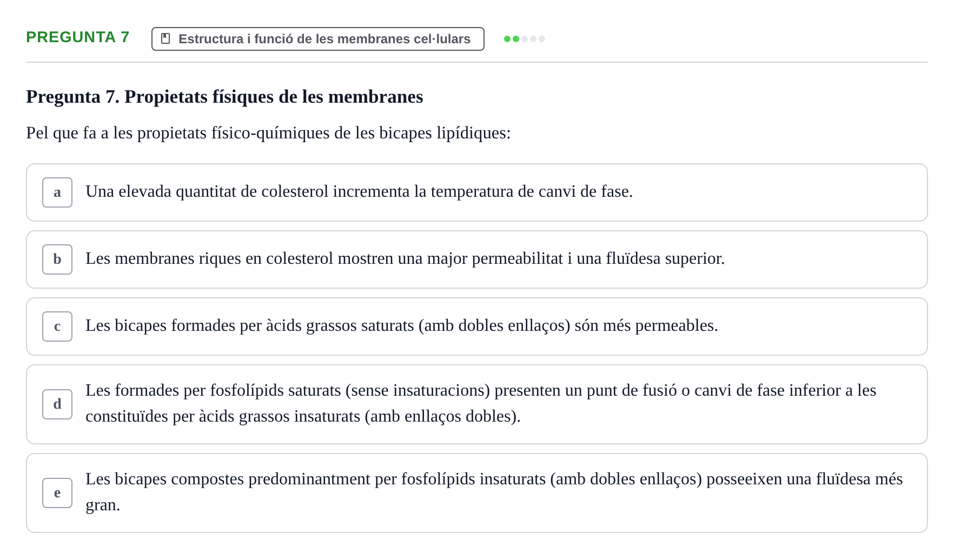Select answer option letter c
Image resolution: width=954 pixels, height=560 pixels.
pos(57,326)
